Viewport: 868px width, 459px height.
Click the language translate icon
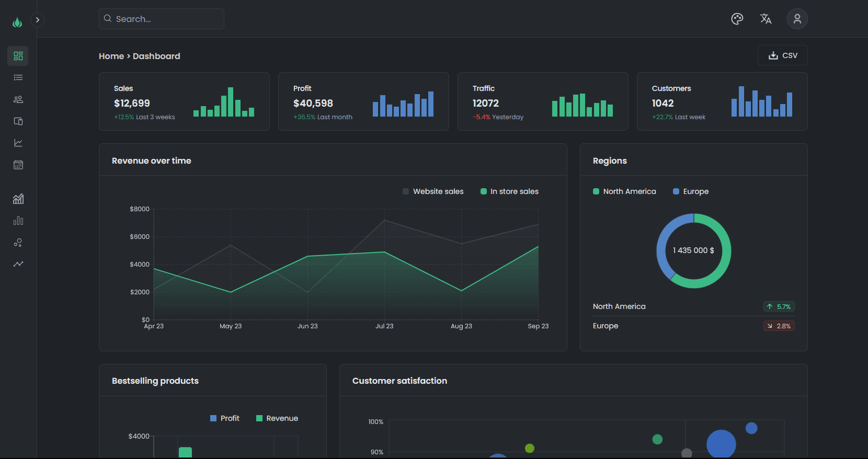click(766, 19)
